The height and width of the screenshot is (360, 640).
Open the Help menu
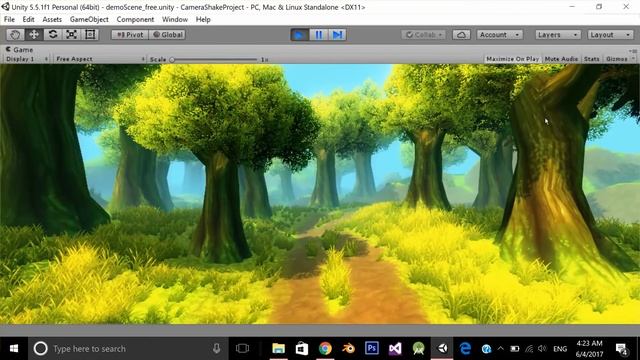point(203,19)
